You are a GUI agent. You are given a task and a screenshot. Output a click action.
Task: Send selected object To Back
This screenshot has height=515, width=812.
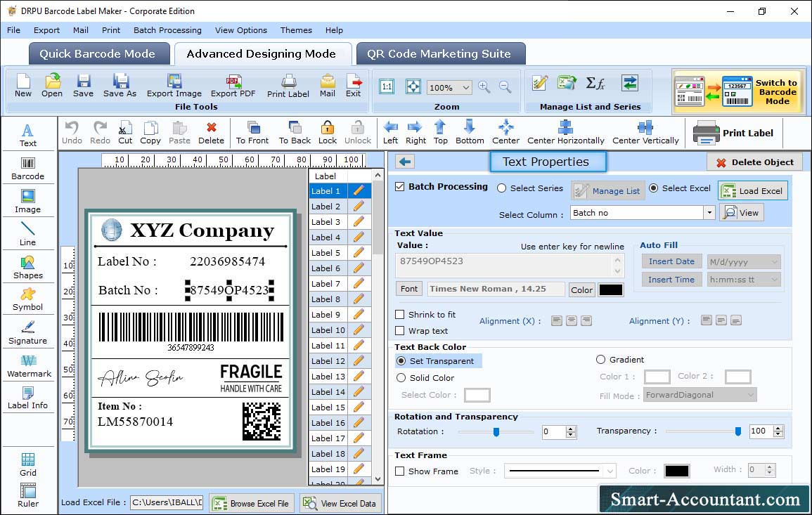295,133
